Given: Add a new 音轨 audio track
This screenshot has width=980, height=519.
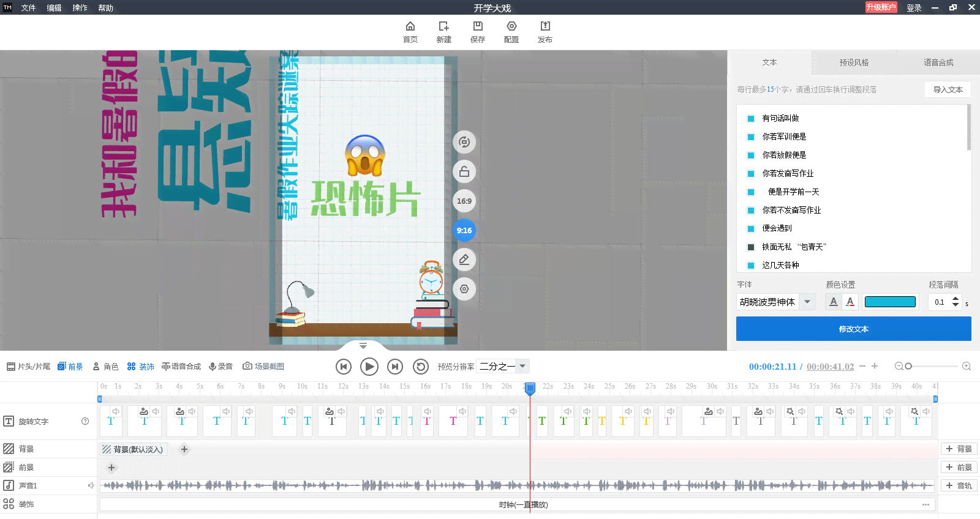Looking at the screenshot, I should coord(959,485).
